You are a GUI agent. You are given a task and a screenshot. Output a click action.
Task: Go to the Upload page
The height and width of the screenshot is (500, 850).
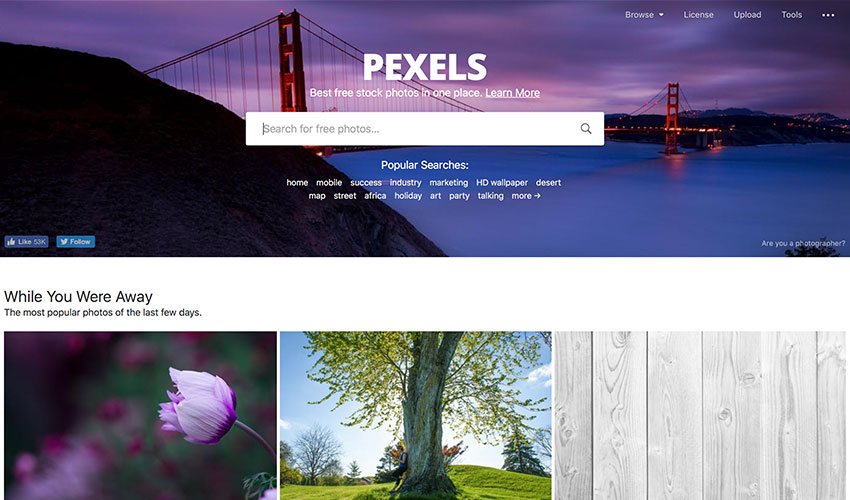pyautogui.click(x=747, y=15)
